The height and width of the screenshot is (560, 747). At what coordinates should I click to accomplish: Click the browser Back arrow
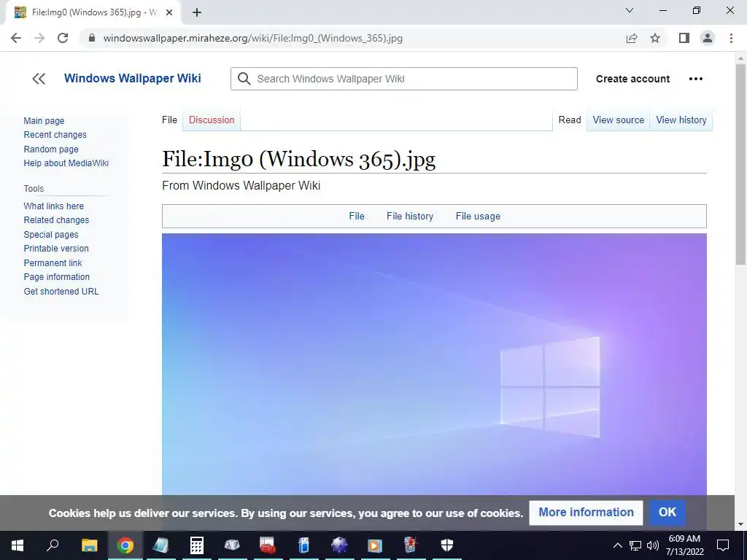tap(16, 38)
